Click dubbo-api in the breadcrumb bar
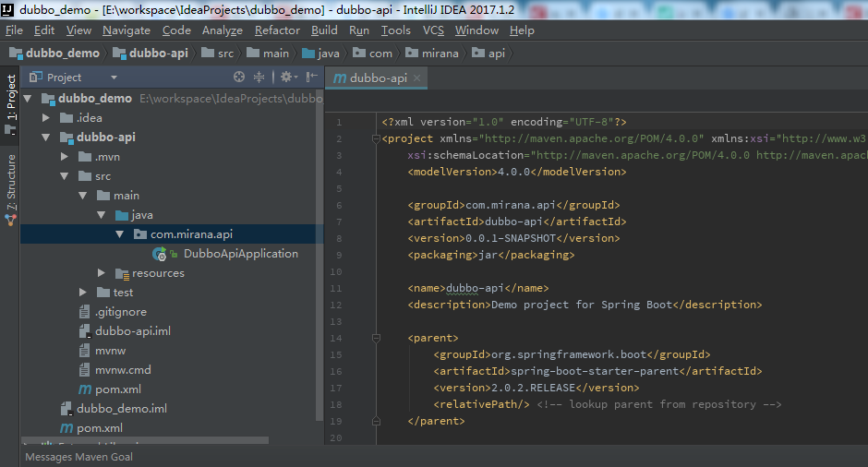This screenshot has width=868, height=467. (151, 54)
